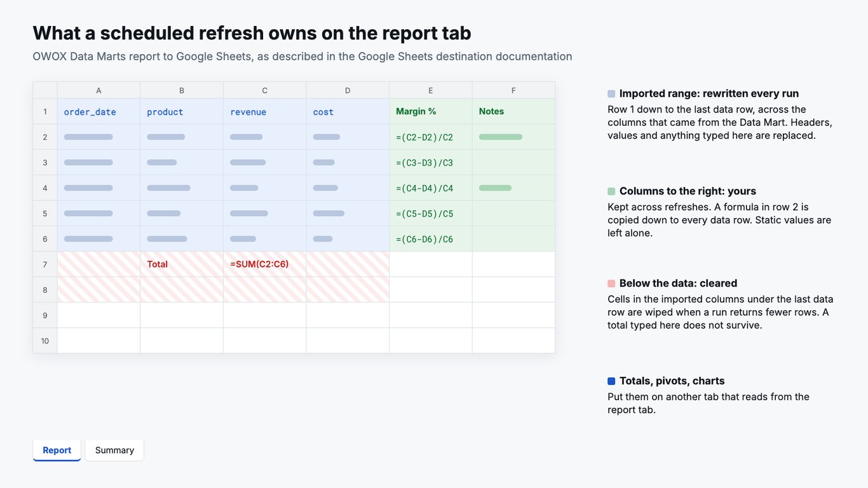Click the =SUM(C2:C6) cell
868x488 pixels.
click(x=265, y=264)
